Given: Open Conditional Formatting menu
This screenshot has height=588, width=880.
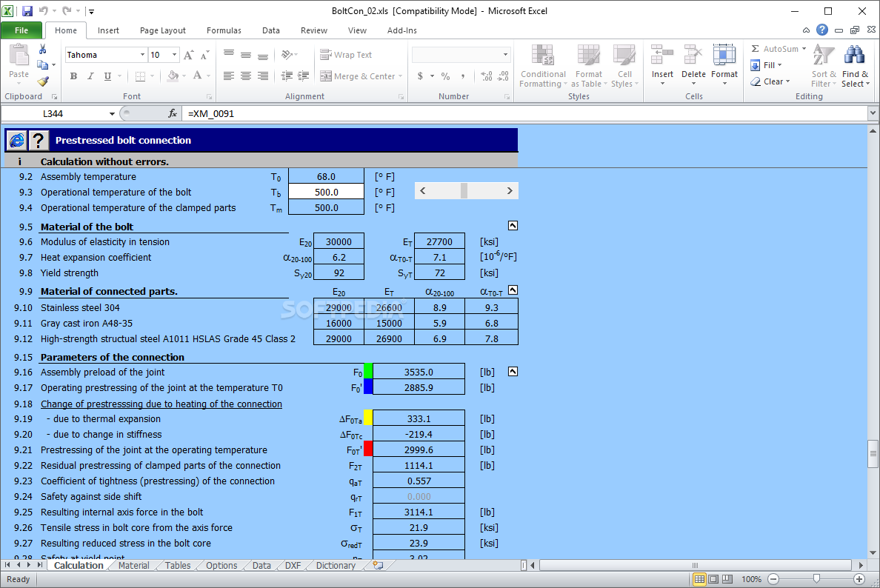Looking at the screenshot, I should (x=543, y=66).
